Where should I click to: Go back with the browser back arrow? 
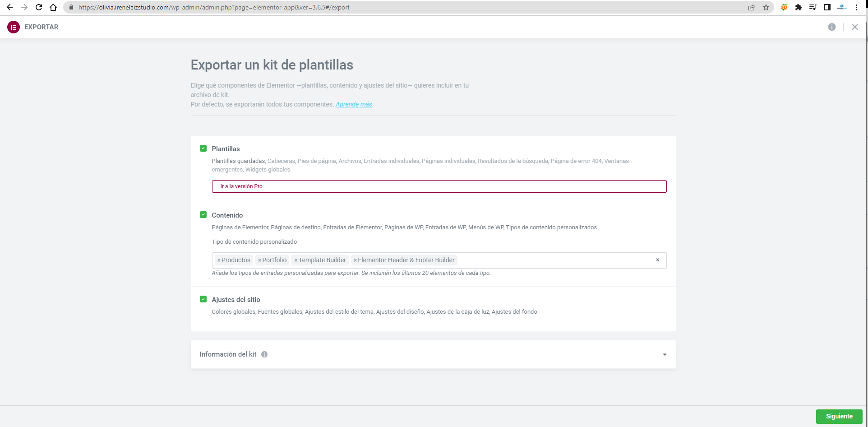10,7
